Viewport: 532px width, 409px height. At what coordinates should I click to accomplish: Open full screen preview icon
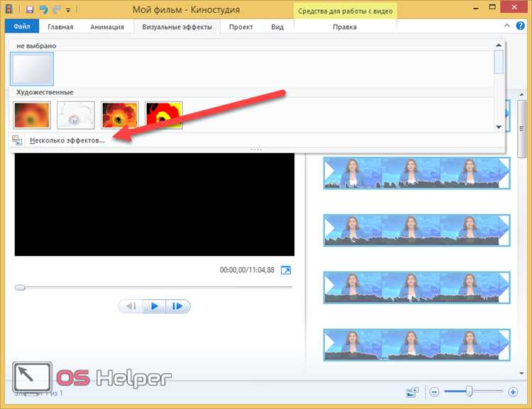[286, 270]
